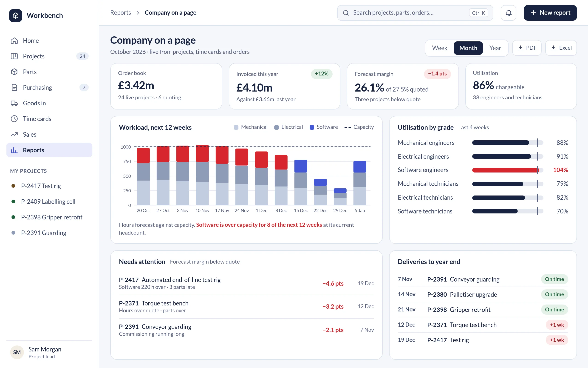This screenshot has height=368, width=588.
Task: Click the Time cards clock icon
Action: [x=14, y=119]
